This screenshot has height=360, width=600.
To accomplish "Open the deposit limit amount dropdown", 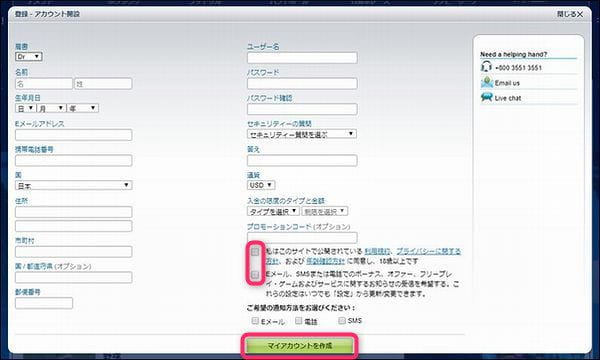I will 324,211.
